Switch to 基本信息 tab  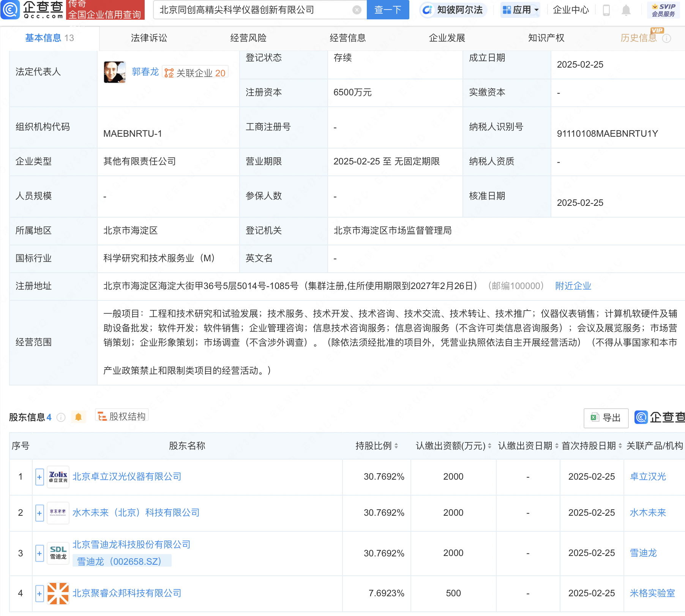(49, 38)
